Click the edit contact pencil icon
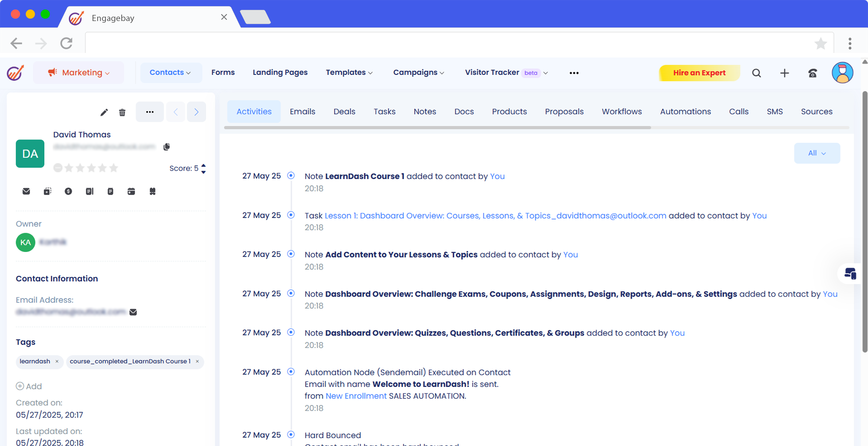Image resolution: width=868 pixels, height=446 pixels. [x=104, y=112]
